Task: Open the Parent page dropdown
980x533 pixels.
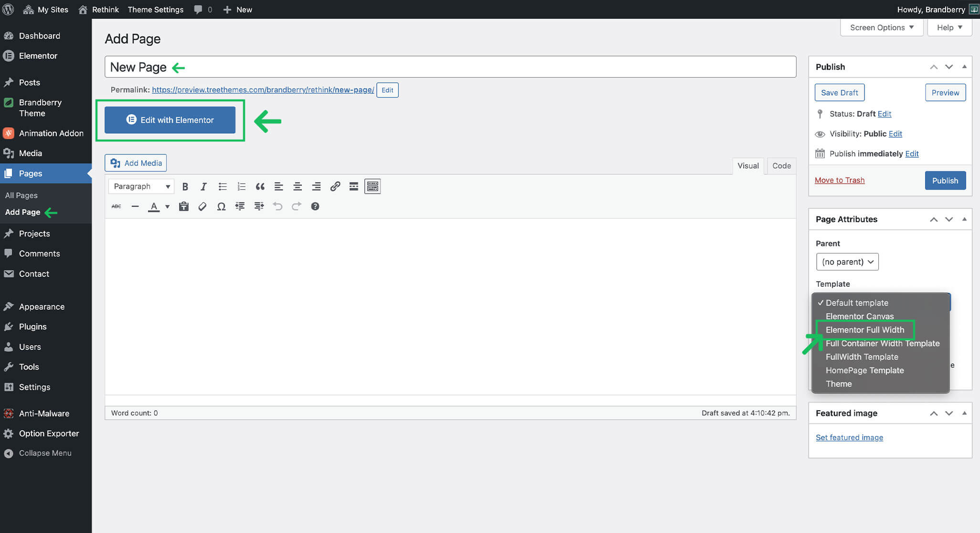Action: [847, 262]
